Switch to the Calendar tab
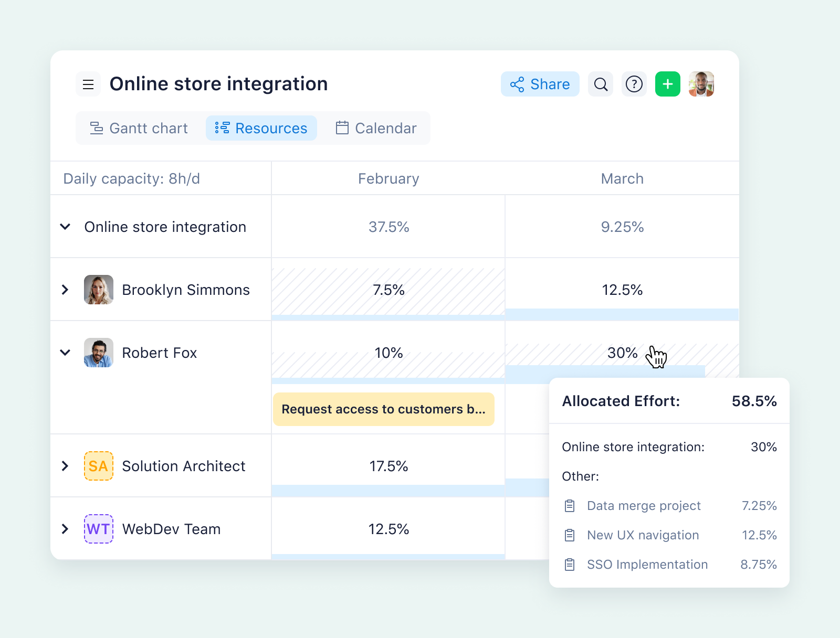This screenshot has height=638, width=840. pyautogui.click(x=376, y=127)
